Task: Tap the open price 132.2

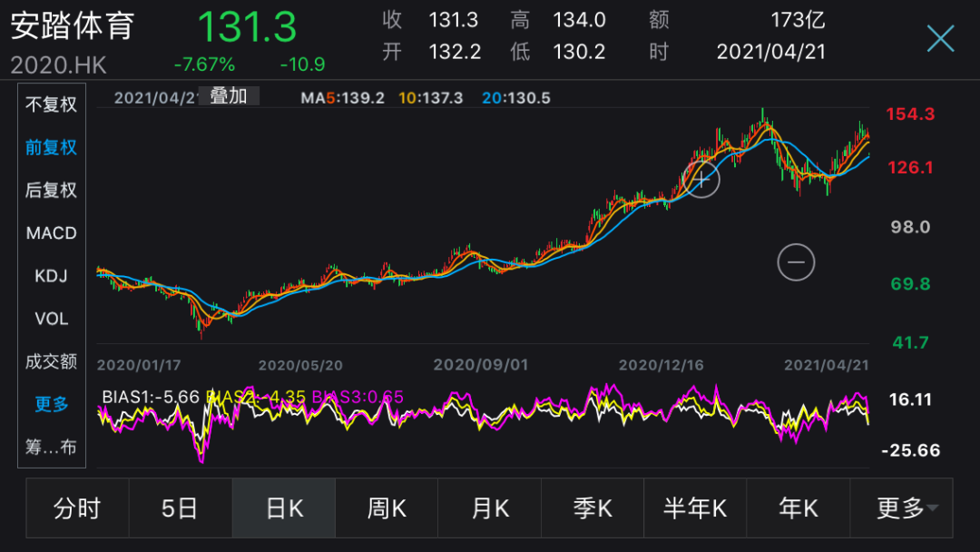Action: [455, 52]
